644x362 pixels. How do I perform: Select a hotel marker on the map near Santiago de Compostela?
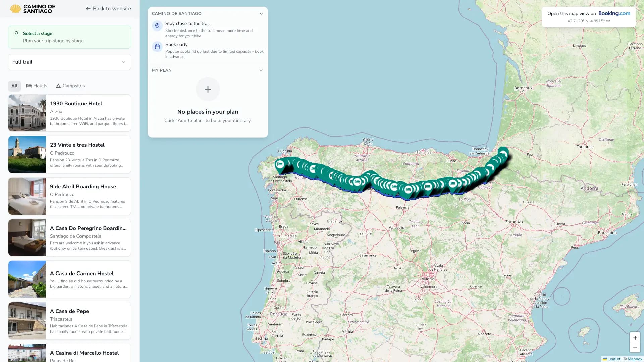(280, 164)
